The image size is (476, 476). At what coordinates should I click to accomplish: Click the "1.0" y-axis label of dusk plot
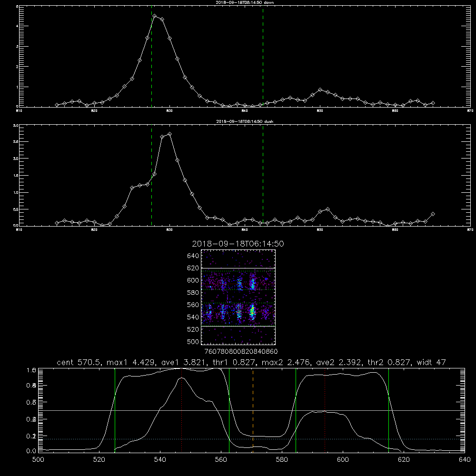pos(16,192)
